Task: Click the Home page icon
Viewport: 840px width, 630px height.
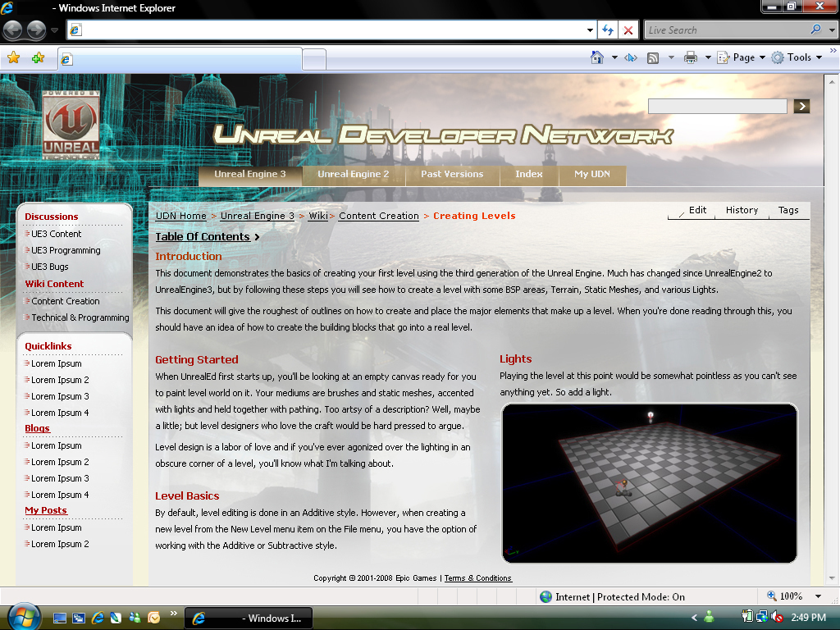Action: point(597,57)
